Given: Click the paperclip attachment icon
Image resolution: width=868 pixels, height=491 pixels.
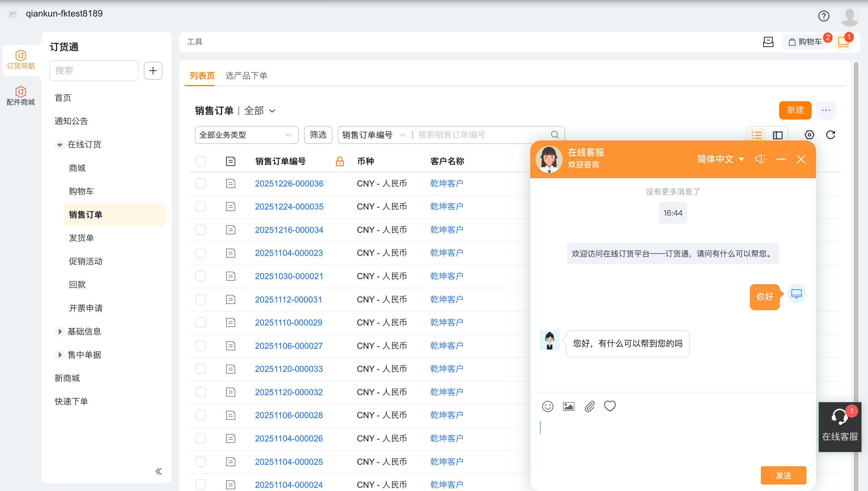Looking at the screenshot, I should tap(589, 406).
